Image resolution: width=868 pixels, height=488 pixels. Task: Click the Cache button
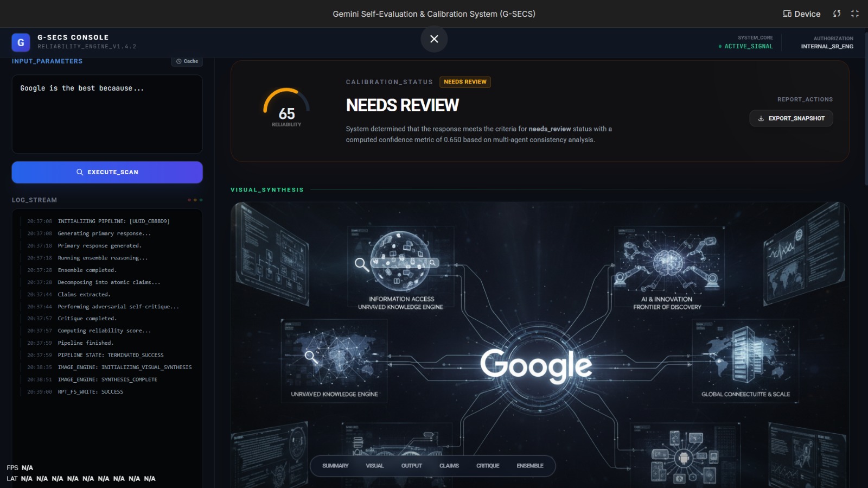(x=187, y=61)
